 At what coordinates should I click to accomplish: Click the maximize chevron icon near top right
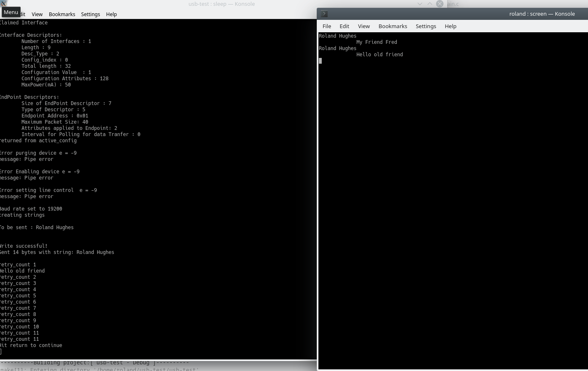pos(430,4)
